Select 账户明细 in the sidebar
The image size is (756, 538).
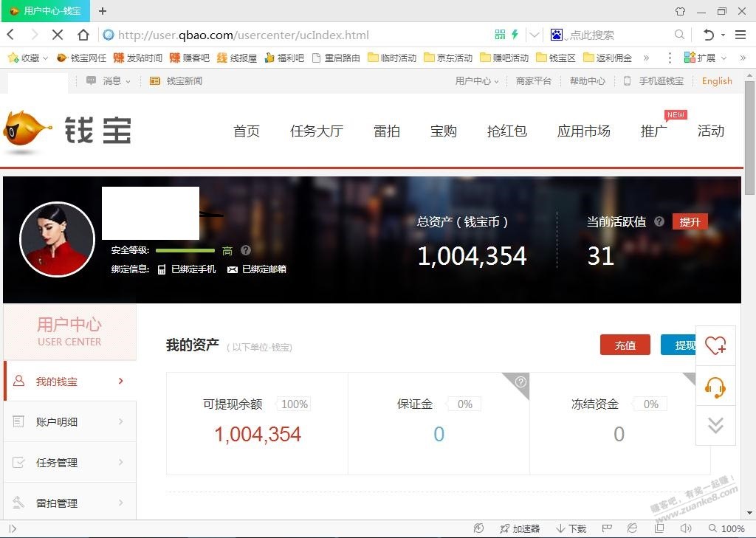70,422
